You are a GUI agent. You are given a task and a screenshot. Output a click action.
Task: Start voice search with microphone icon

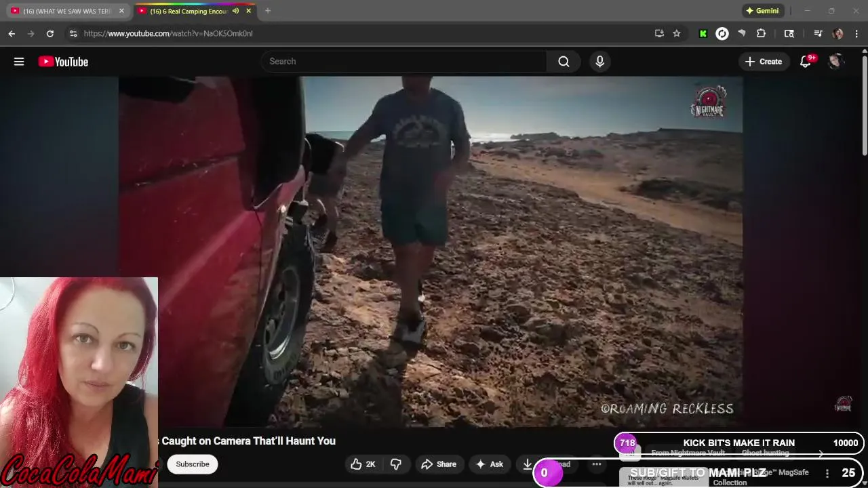click(599, 62)
